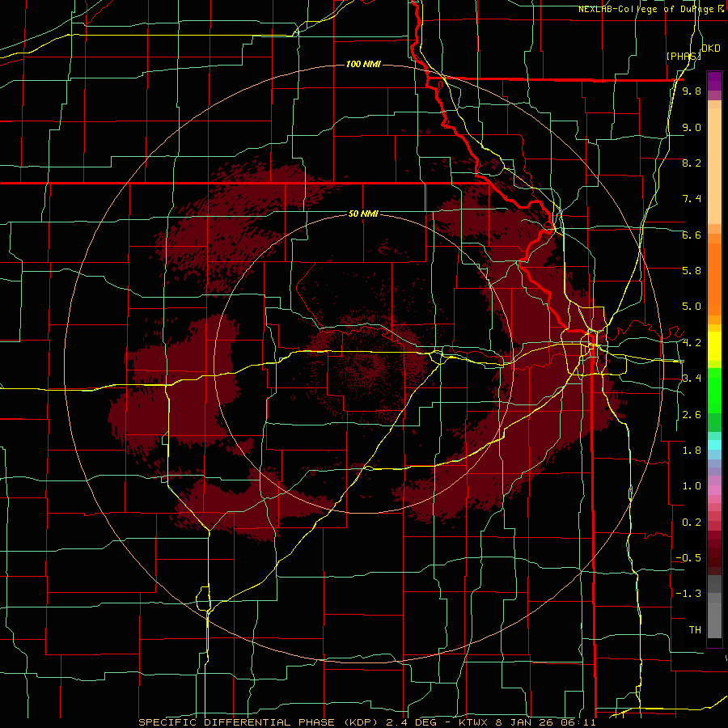Click the 5.8 value on the legend
The image size is (728, 728).
click(692, 271)
